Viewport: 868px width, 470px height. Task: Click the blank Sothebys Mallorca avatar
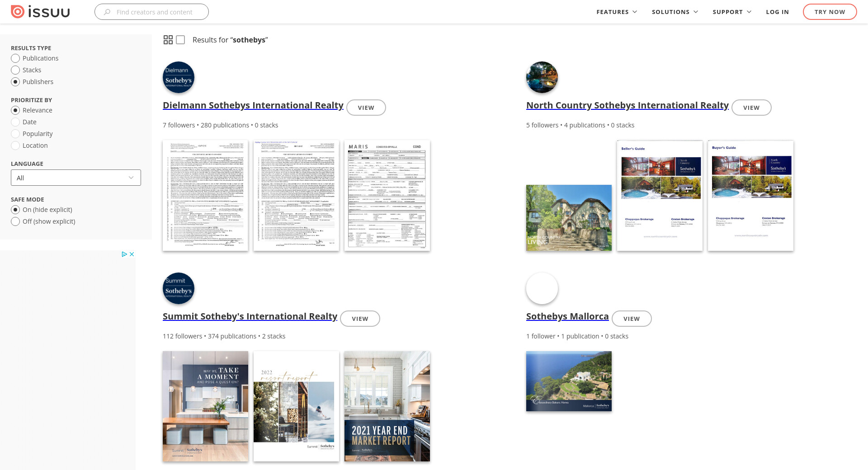click(x=542, y=288)
